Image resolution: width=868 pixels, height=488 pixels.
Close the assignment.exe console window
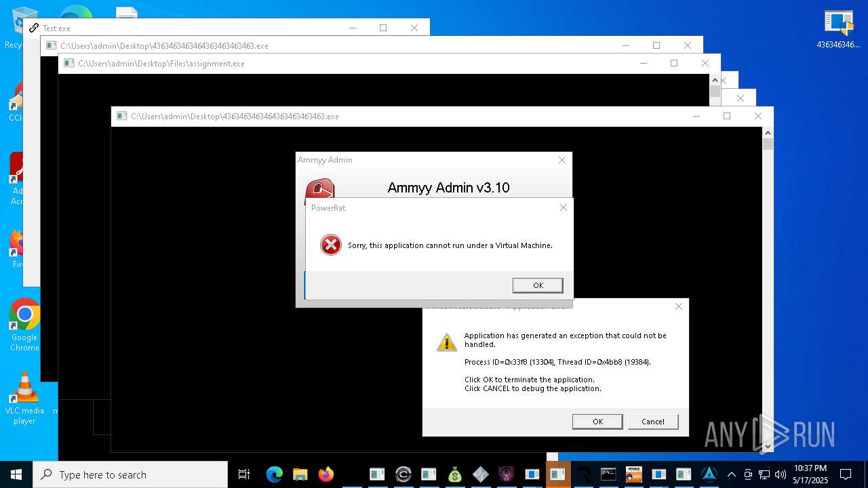pyautogui.click(x=705, y=63)
